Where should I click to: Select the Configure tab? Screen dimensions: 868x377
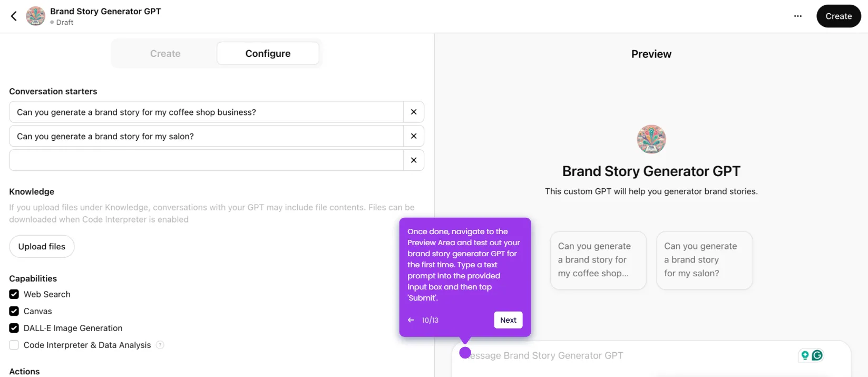(268, 53)
